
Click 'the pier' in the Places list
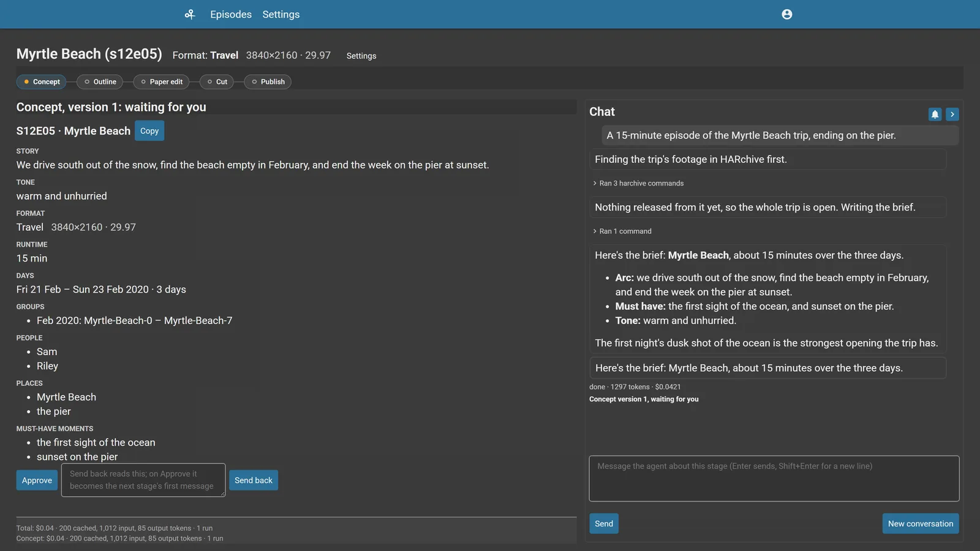click(54, 411)
